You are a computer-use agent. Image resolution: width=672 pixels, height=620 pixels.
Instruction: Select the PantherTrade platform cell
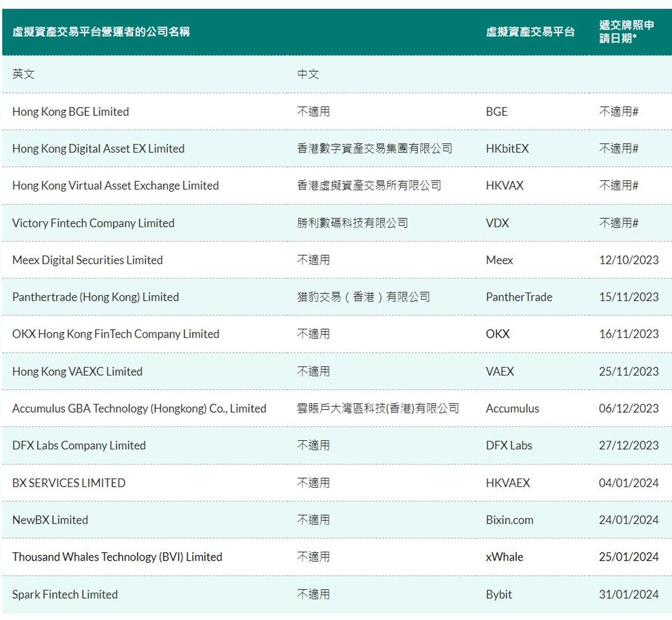pos(519,297)
